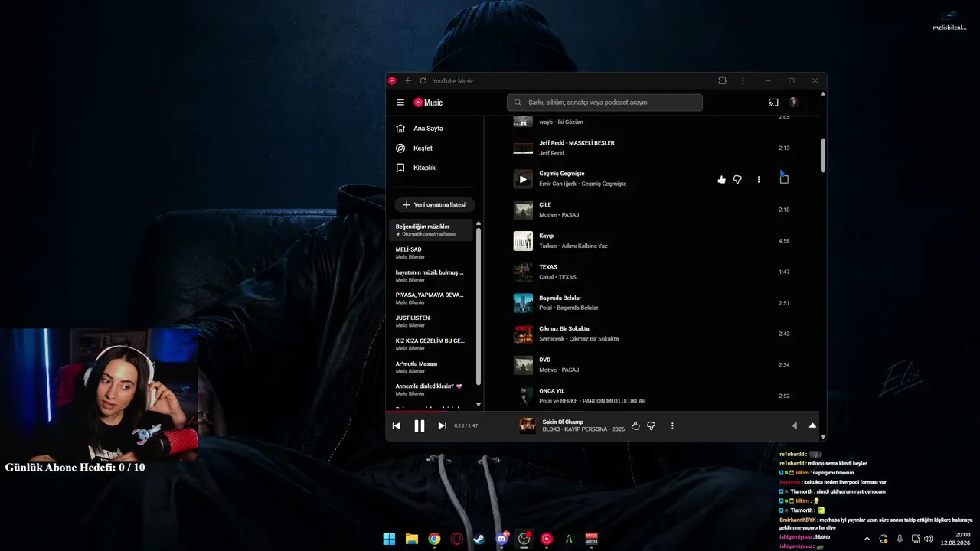Click Jeff Redd MASKELİ BEŞLER thumbnail

click(523, 148)
